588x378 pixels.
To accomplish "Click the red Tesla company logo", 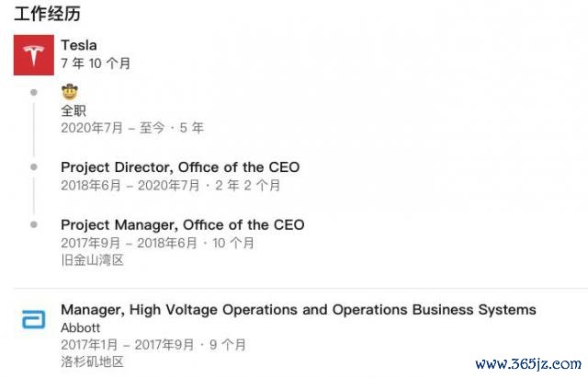I will coord(34,55).
